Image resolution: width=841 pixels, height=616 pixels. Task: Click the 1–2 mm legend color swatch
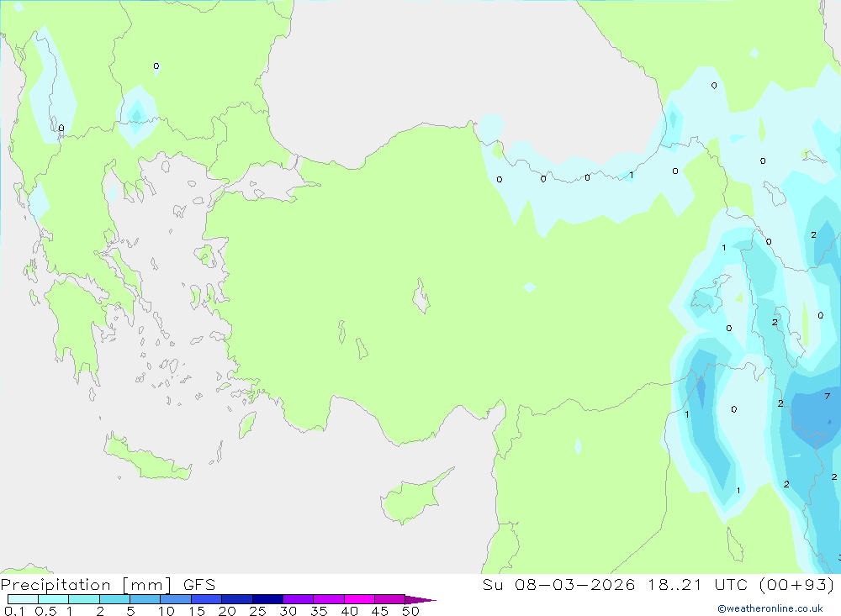pos(84,599)
